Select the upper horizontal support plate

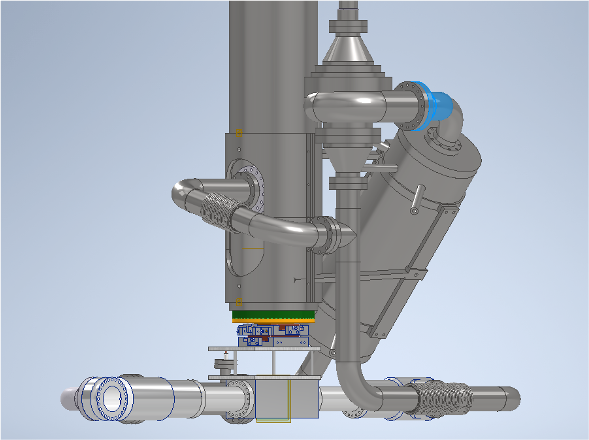coord(264,349)
